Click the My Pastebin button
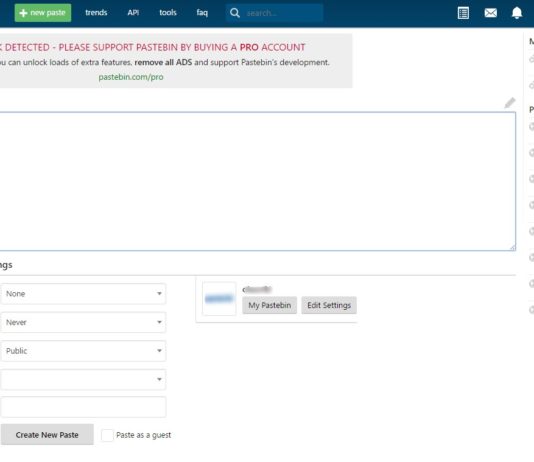This screenshot has height=462, width=534. [269, 305]
